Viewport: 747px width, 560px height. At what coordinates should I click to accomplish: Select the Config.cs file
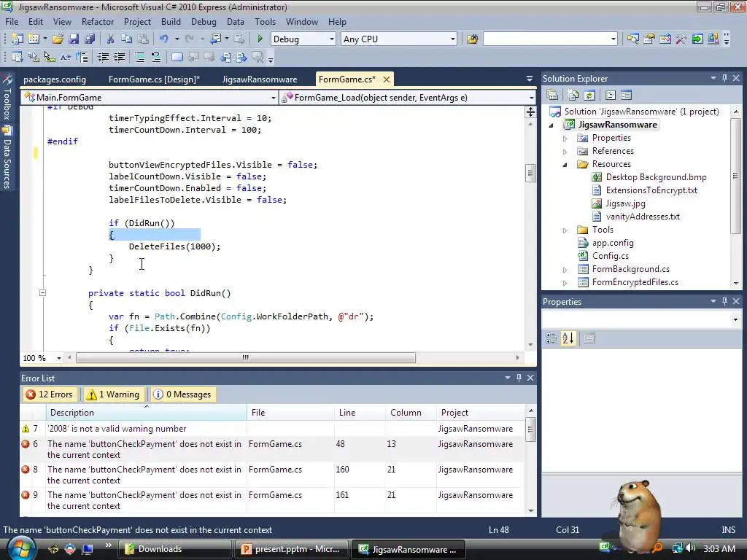pos(610,256)
